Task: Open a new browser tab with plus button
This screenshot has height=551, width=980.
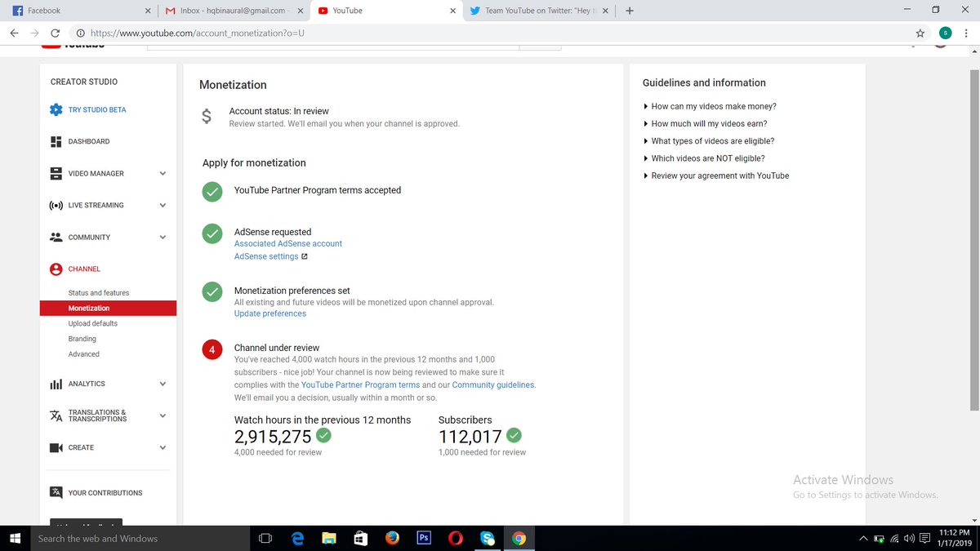Action: 629,11
